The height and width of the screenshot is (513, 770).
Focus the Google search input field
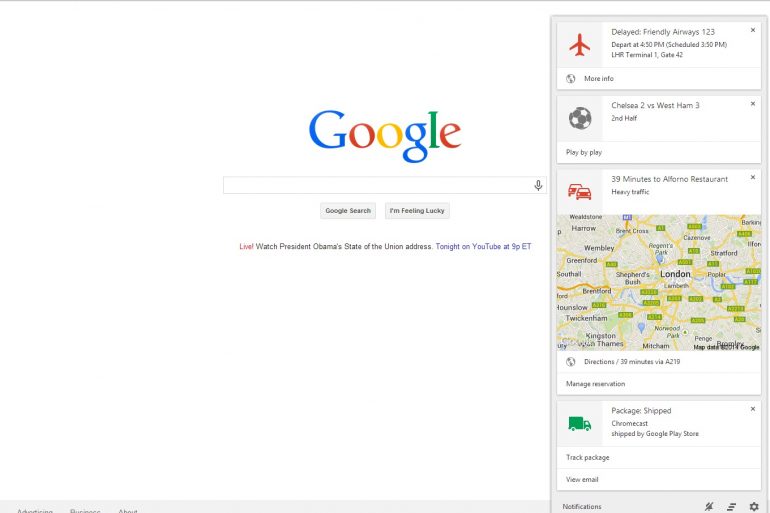tap(376, 185)
